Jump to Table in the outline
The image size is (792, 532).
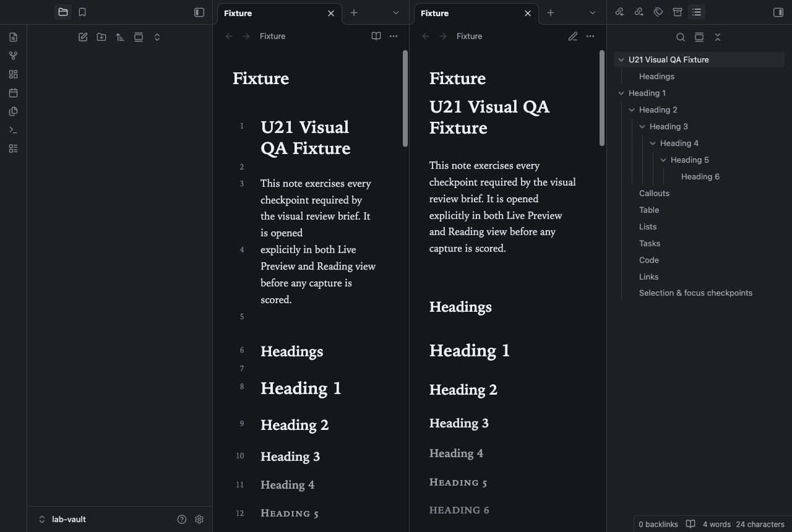point(649,210)
